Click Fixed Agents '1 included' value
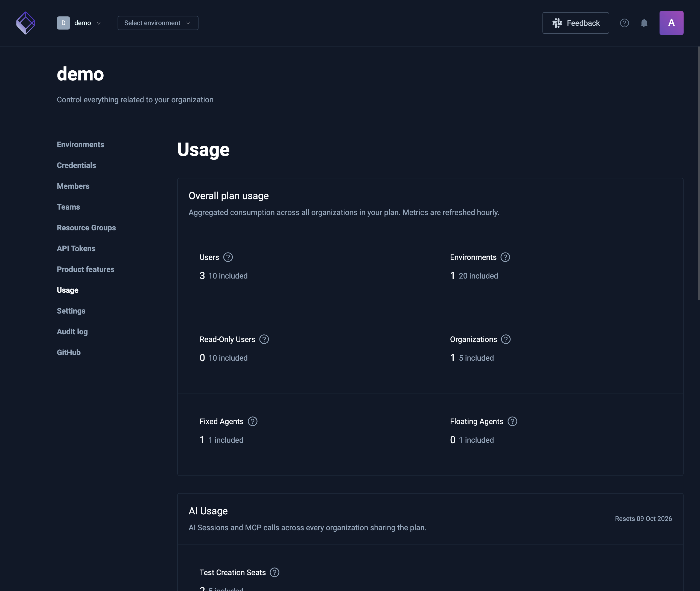The width and height of the screenshot is (700, 591). click(x=226, y=440)
